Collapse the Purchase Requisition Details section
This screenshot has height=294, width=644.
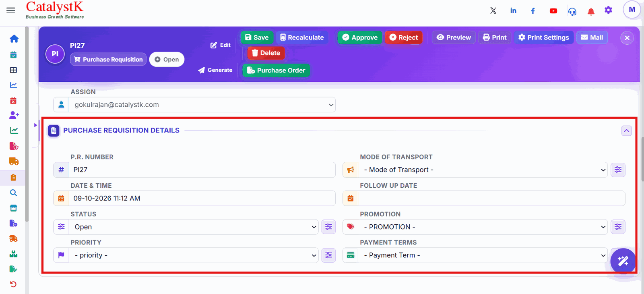click(626, 130)
